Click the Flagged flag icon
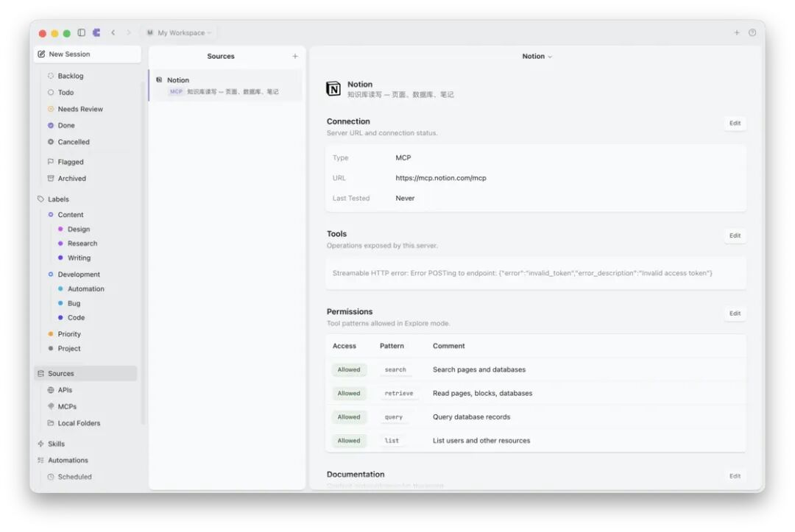 coord(51,162)
